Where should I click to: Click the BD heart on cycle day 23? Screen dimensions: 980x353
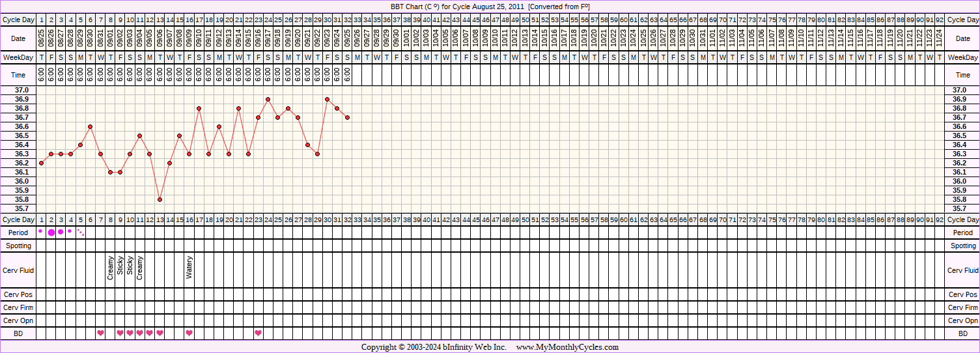(x=258, y=333)
